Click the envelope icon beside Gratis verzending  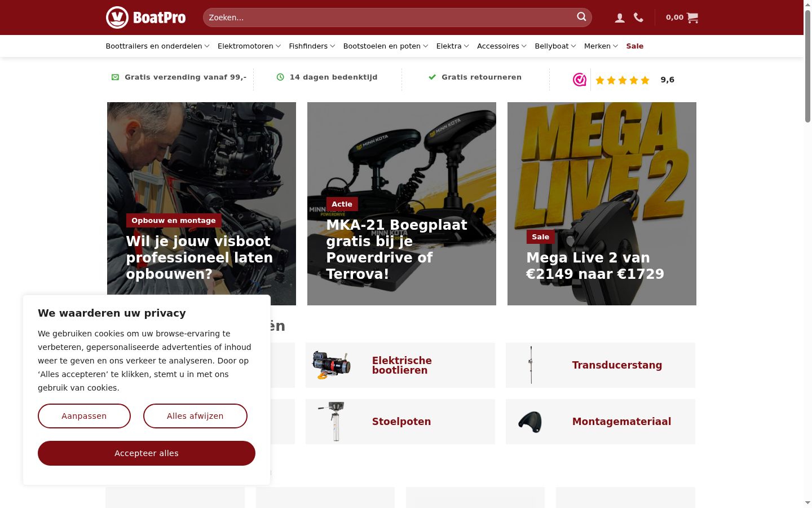[115, 77]
